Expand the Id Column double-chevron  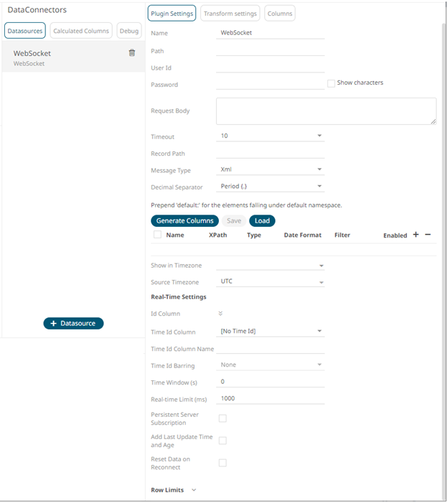click(x=220, y=314)
